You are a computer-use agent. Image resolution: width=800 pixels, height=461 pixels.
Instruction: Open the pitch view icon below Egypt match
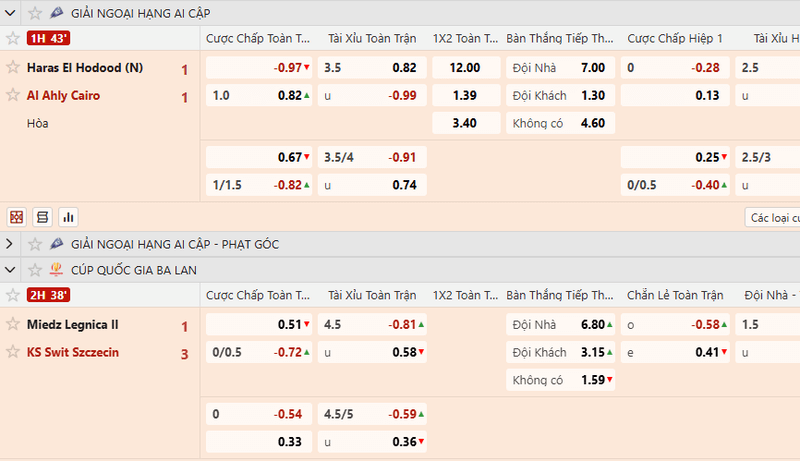(16, 217)
